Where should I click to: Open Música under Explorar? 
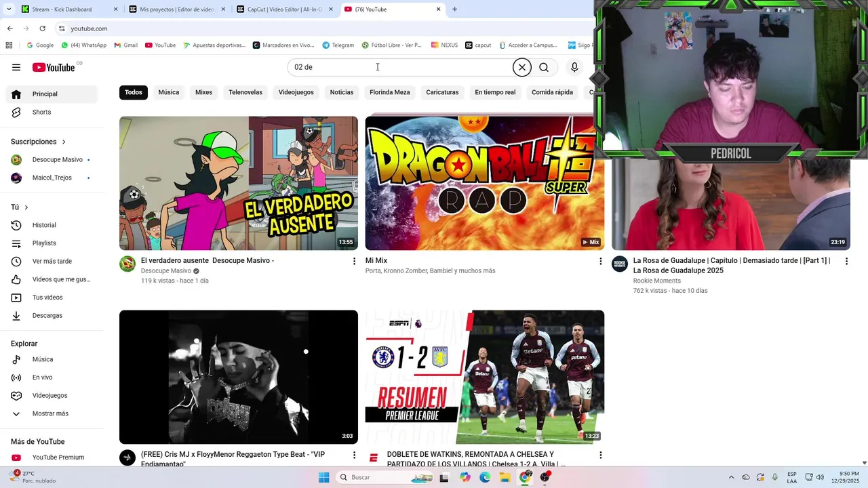coord(52,359)
